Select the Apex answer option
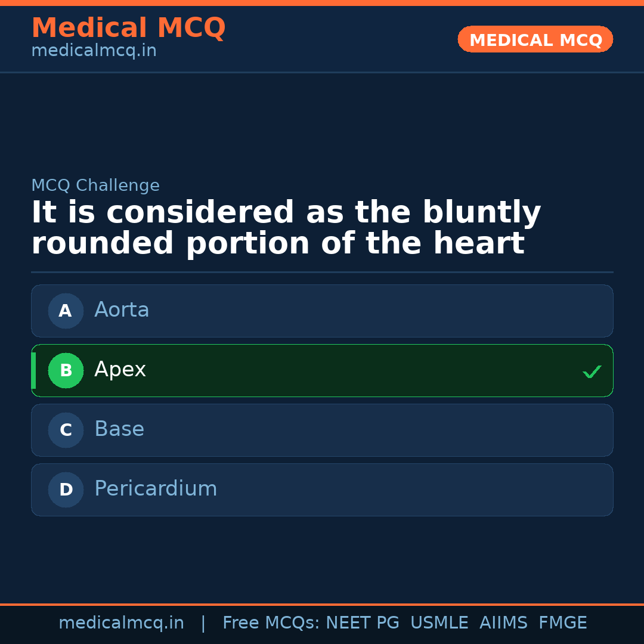Screen dimensions: 644x644 click(322, 370)
